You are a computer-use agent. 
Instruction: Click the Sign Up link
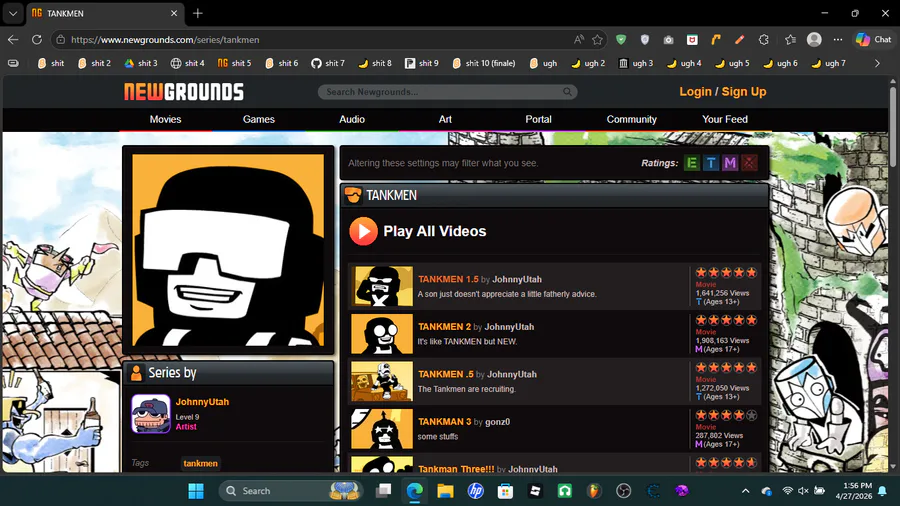coord(744,92)
